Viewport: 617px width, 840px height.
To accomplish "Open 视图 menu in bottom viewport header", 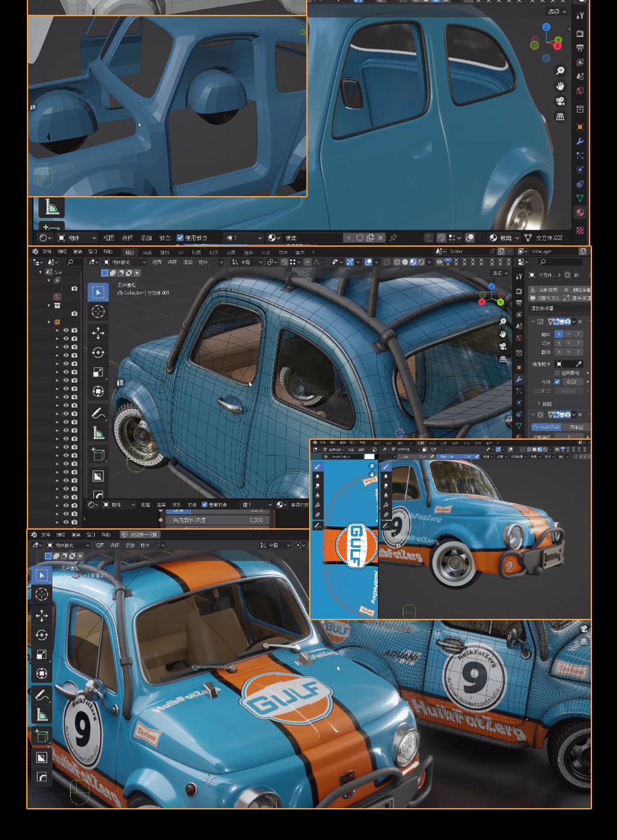I will pos(99,545).
